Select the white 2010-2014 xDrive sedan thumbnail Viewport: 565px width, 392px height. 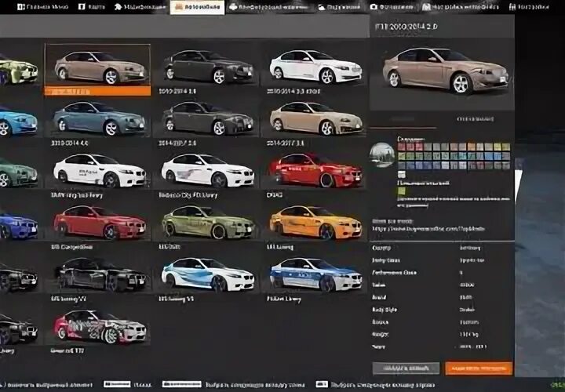pos(315,66)
